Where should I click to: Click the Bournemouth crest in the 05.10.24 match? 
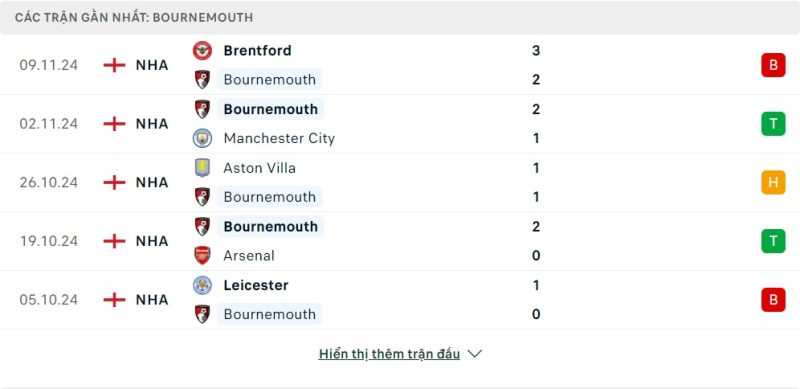tap(203, 314)
